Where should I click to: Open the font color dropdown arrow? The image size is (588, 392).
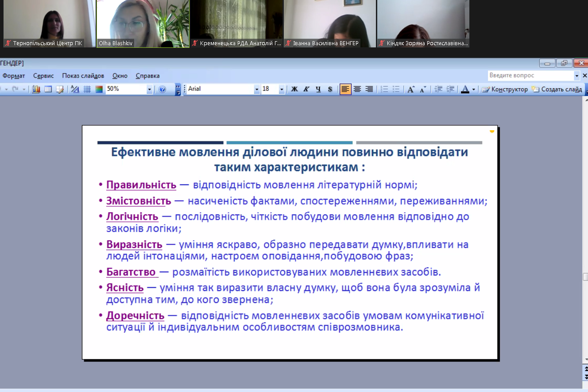click(x=473, y=89)
